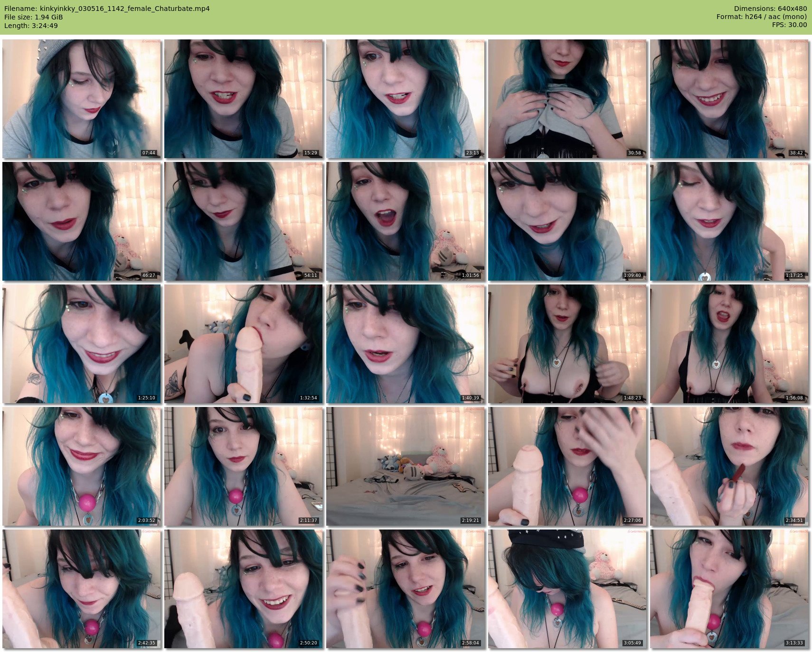The height and width of the screenshot is (652, 812).
Task: Click the Filename text in the header
Action: click(x=107, y=9)
